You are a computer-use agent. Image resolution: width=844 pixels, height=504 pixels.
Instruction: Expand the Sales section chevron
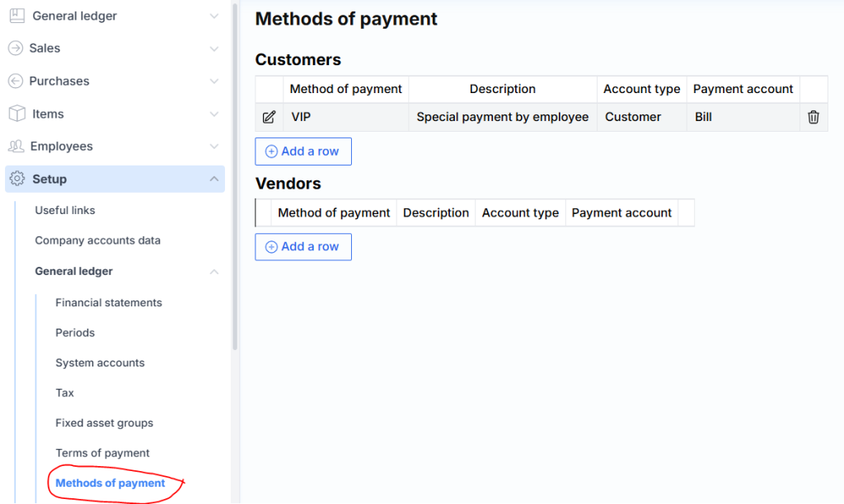point(214,49)
